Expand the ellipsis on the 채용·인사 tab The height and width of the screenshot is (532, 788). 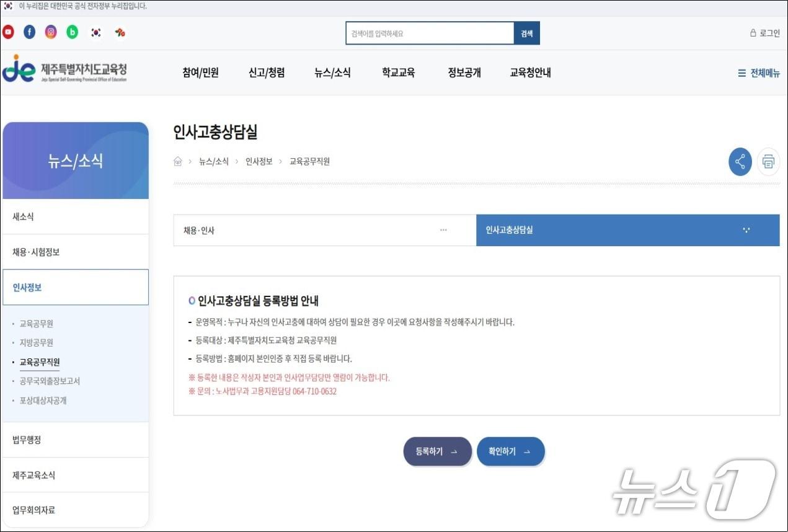pos(443,230)
